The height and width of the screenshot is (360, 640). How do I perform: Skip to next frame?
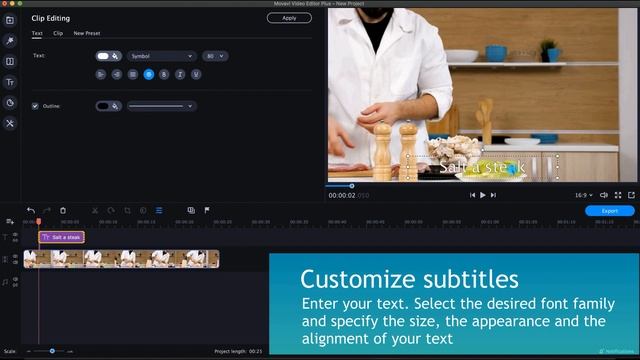coord(493,195)
